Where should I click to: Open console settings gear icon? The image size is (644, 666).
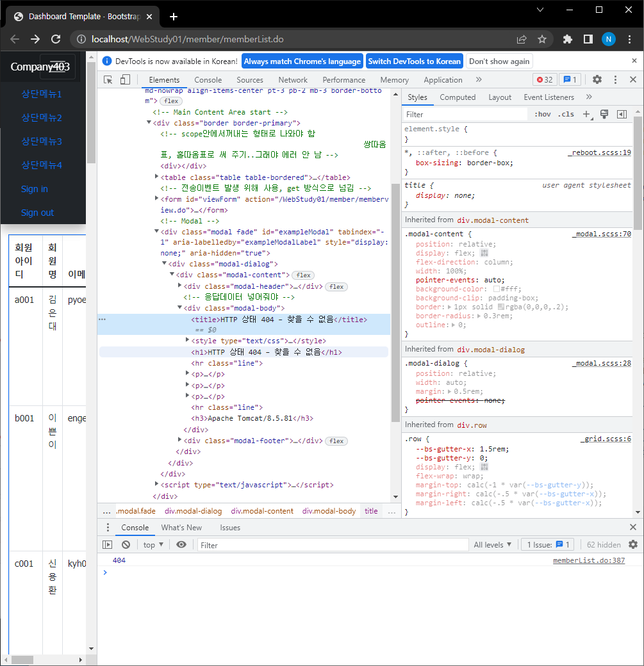click(x=633, y=544)
